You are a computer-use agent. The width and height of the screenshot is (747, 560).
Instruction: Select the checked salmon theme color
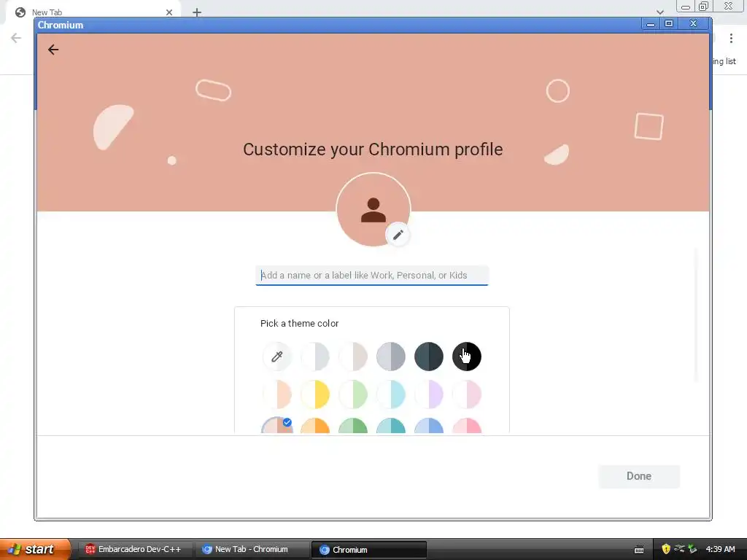(276, 425)
